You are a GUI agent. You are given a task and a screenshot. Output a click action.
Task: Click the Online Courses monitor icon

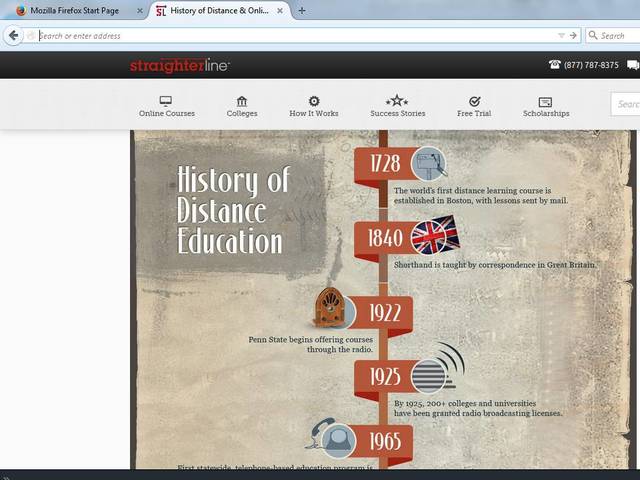click(166, 100)
